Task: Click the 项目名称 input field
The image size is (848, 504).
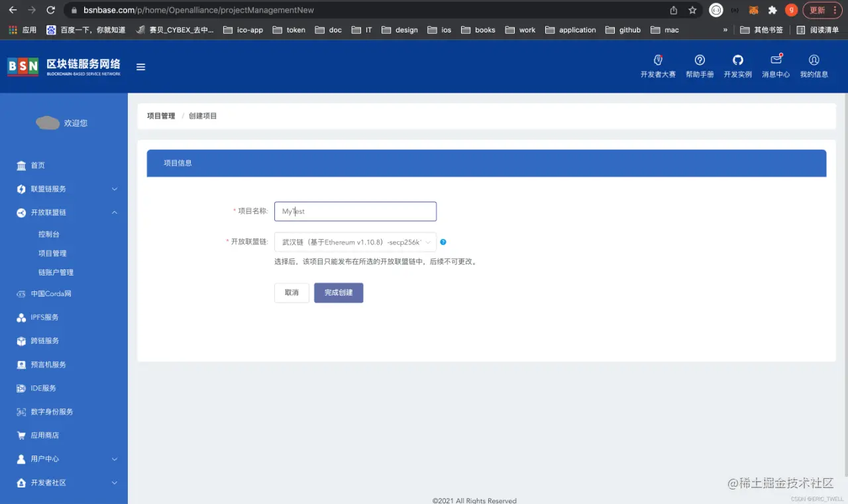Action: (x=355, y=211)
